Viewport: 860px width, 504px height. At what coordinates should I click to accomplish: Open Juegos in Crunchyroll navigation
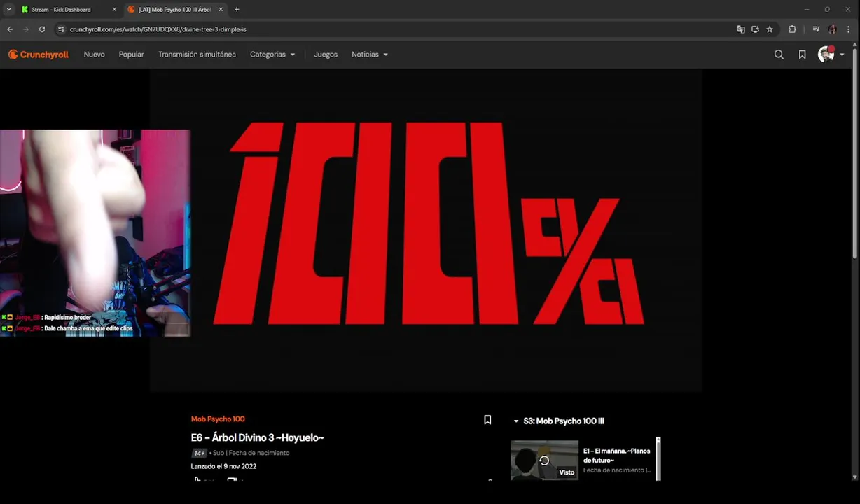pos(326,55)
